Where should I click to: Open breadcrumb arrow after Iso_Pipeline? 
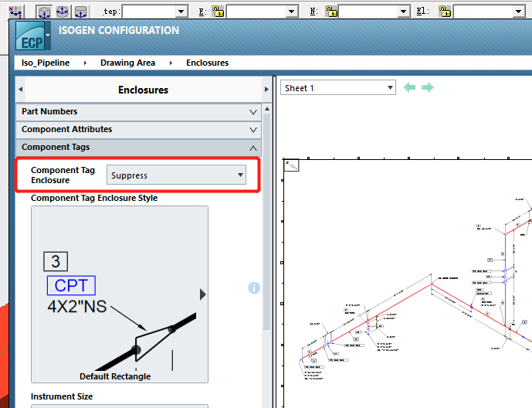pyautogui.click(x=85, y=63)
